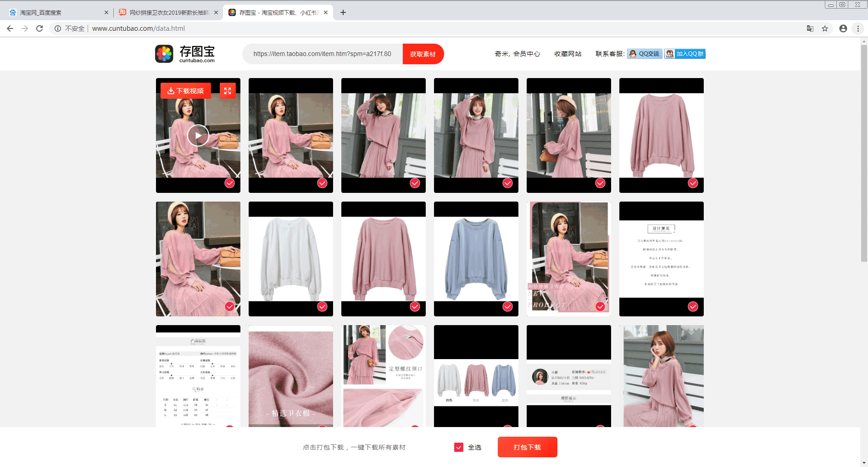Open Chrome three-dot menu

pyautogui.click(x=858, y=28)
